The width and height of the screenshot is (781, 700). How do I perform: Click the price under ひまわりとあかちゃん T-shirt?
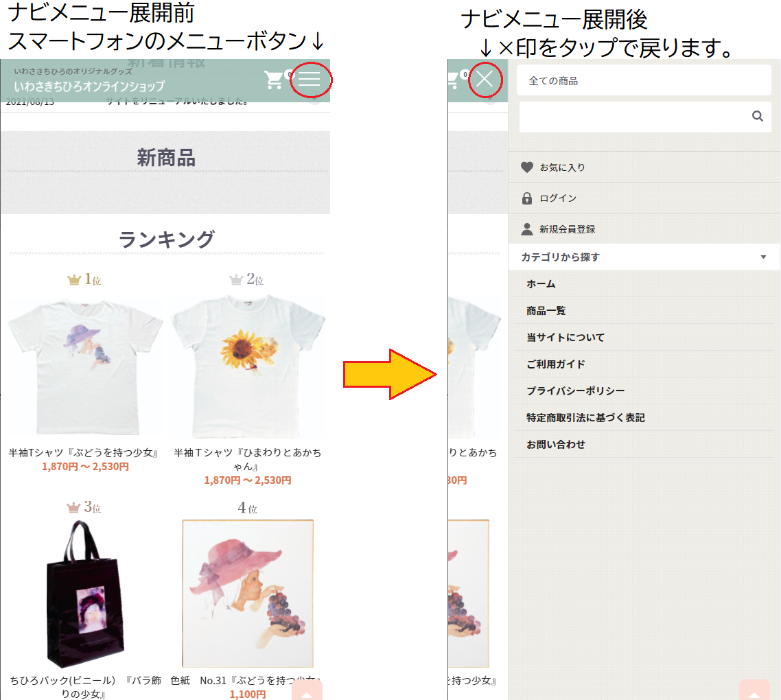click(248, 481)
